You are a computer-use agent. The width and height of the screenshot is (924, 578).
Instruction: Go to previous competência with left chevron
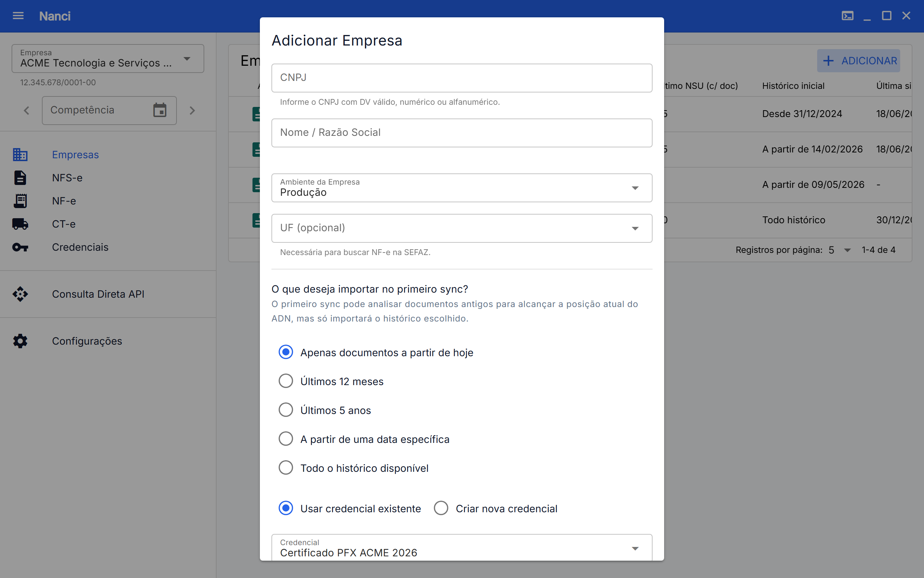26,111
